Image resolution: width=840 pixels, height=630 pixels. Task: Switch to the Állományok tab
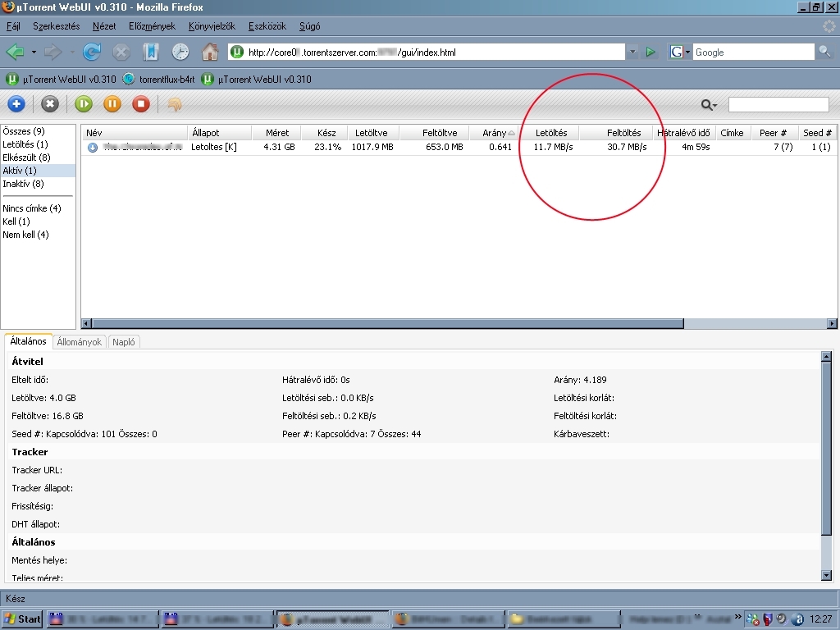click(x=80, y=342)
